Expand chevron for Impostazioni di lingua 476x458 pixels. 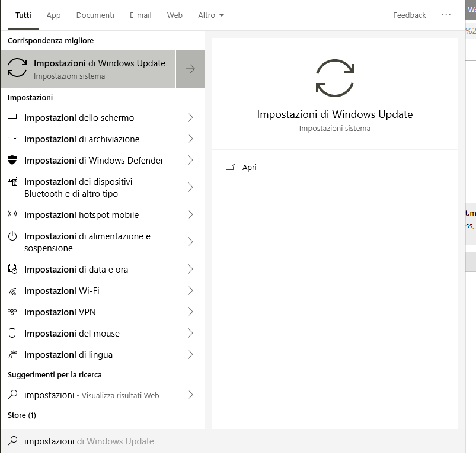pyautogui.click(x=190, y=354)
